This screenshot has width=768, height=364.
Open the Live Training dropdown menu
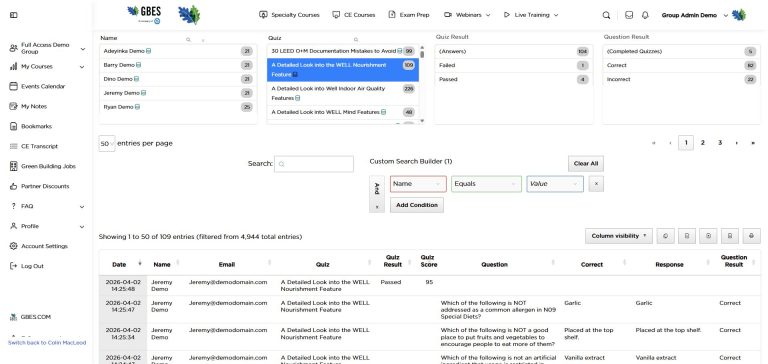530,15
